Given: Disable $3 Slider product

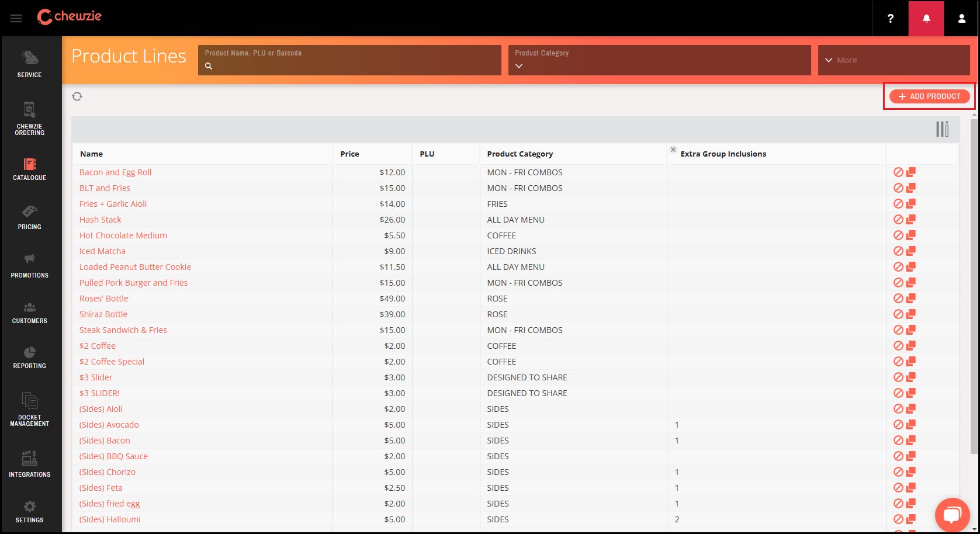Looking at the screenshot, I should point(898,377).
